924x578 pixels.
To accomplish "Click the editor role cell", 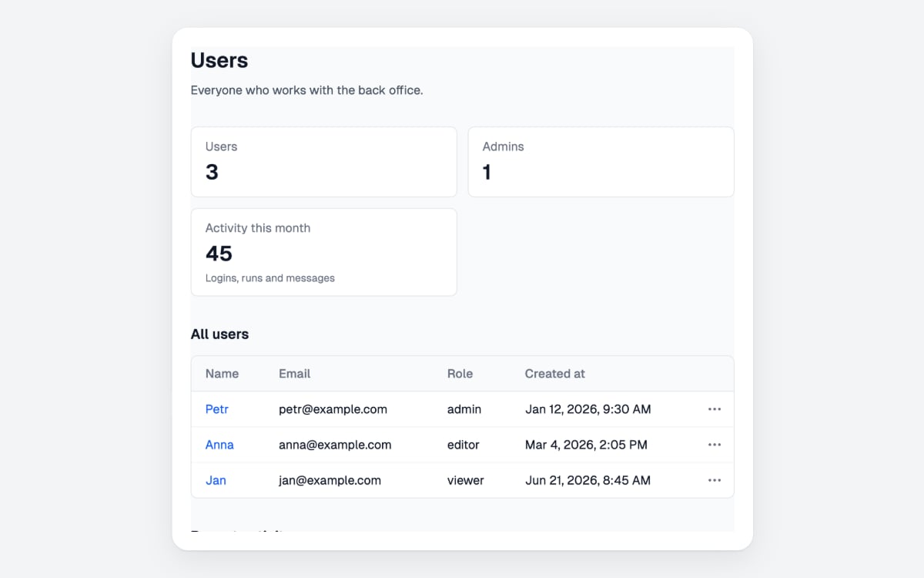I will coord(464,445).
